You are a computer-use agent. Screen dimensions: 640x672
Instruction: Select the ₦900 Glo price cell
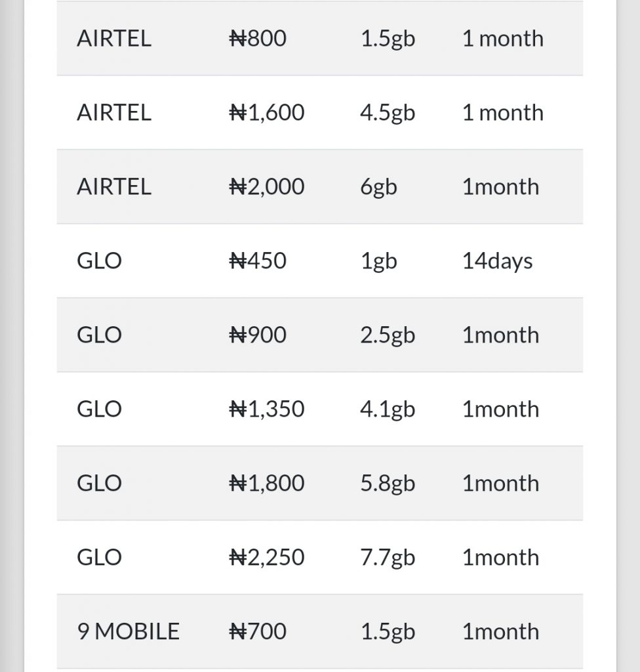tap(258, 335)
